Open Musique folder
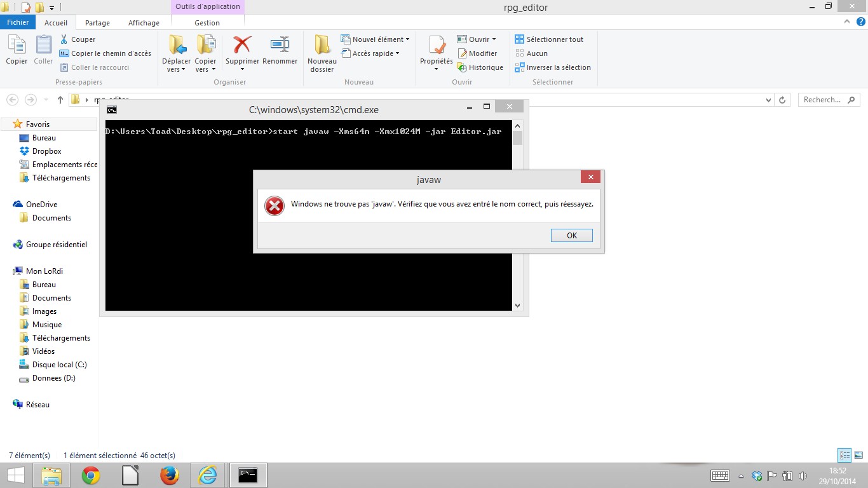The image size is (868, 488). pyautogui.click(x=41, y=325)
